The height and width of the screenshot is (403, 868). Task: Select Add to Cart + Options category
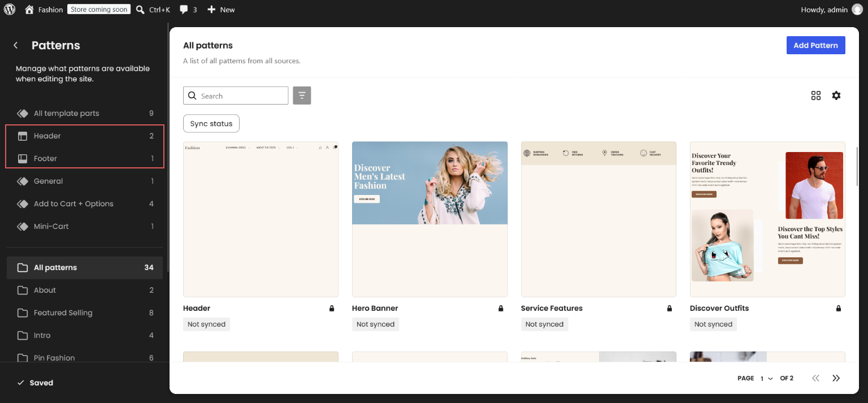coord(85,203)
